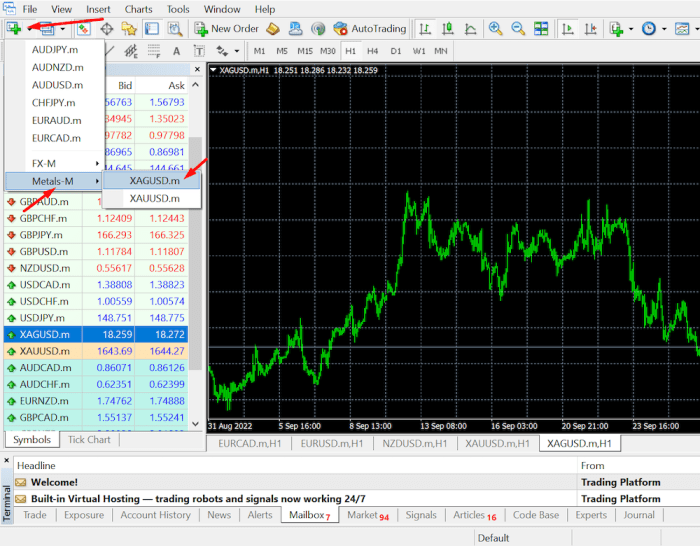Toggle the Market Watch panel icon
This screenshot has width=700, height=546.
[x=83, y=29]
